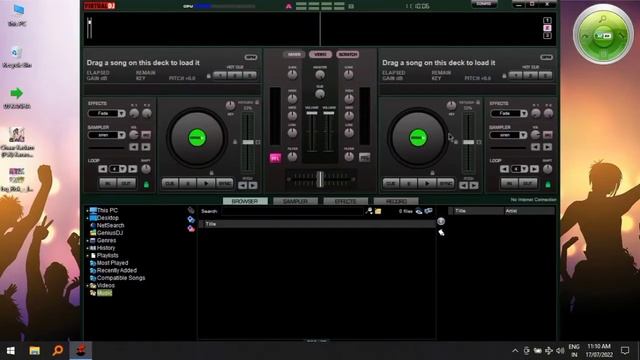Switch to the SCRATCH panel
Screen dimensions: 640x360
[348, 54]
